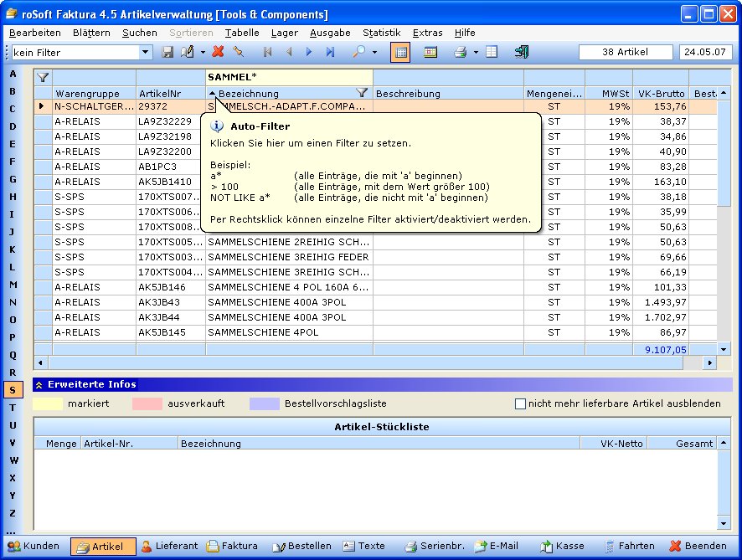Click the funnel filter toggle at grid corner
Image resolution: width=742 pixels, height=560 pixels.
[43, 77]
